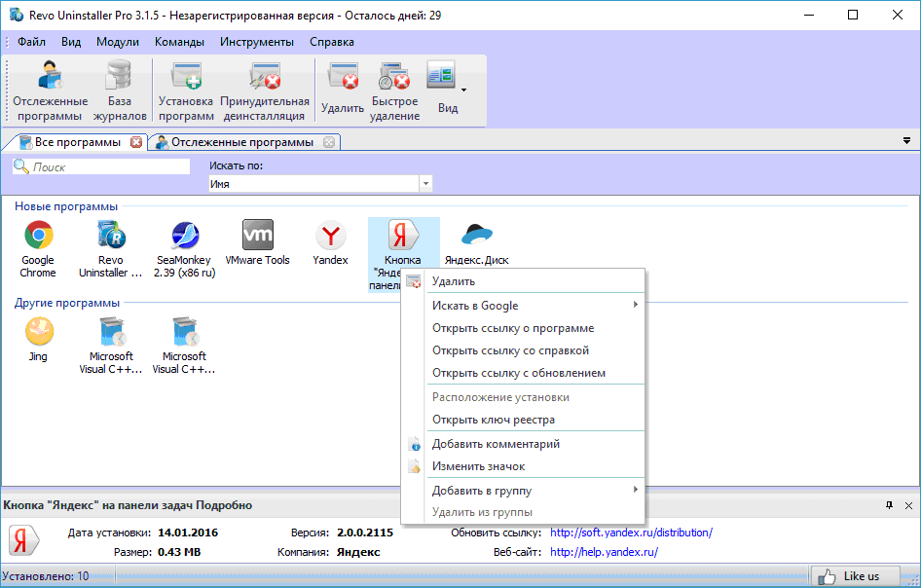The height and width of the screenshot is (588, 921).
Task: Choose Открыть ссылку со справкой
Action: point(523,350)
